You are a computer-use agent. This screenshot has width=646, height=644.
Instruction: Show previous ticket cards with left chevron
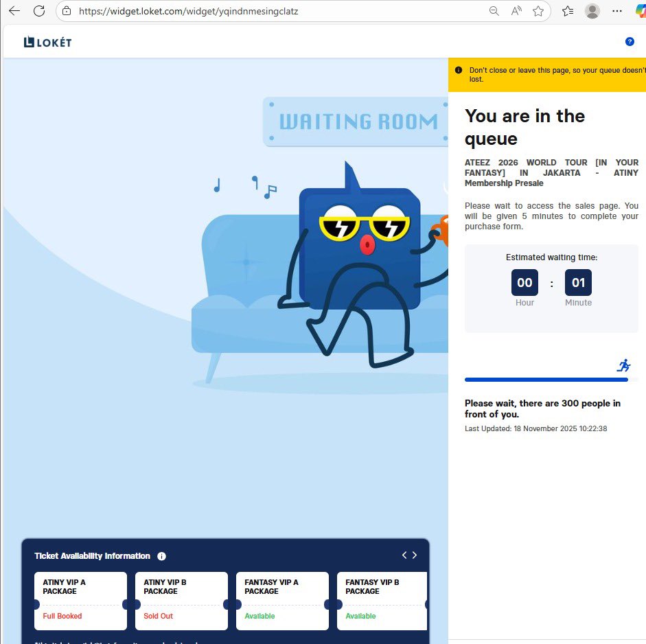coord(404,555)
